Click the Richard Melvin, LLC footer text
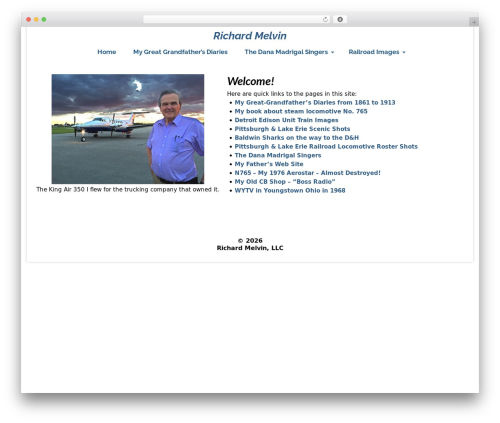 pos(250,248)
